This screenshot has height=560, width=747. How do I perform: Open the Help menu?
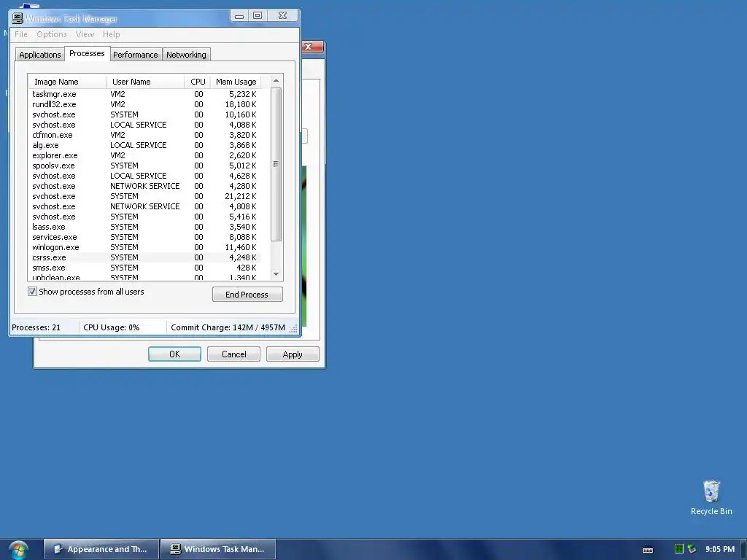(112, 34)
